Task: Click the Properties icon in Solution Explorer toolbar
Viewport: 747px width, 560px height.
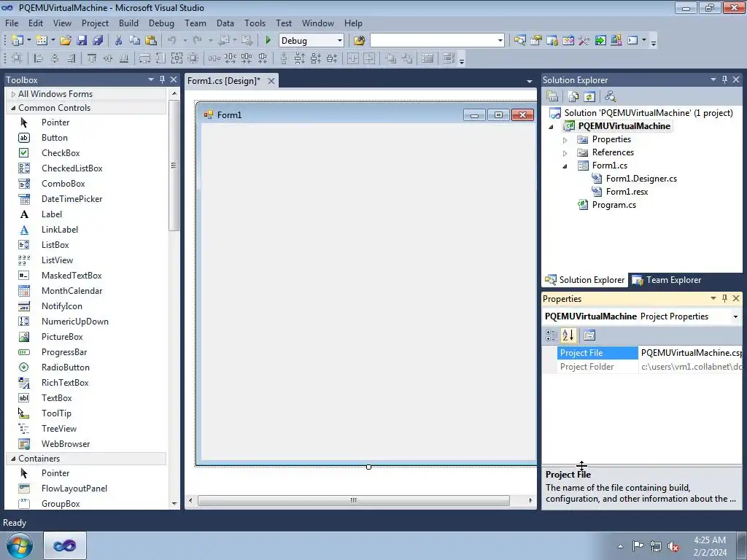Action: (552, 97)
